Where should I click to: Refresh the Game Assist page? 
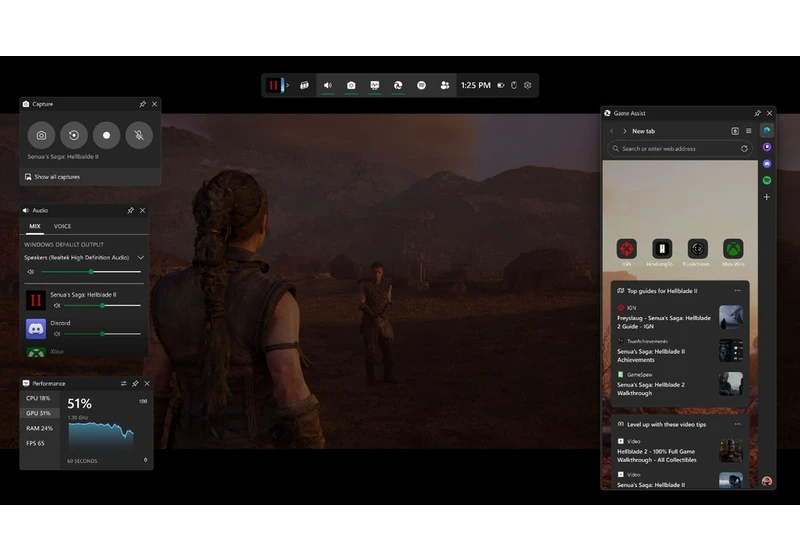(x=744, y=149)
